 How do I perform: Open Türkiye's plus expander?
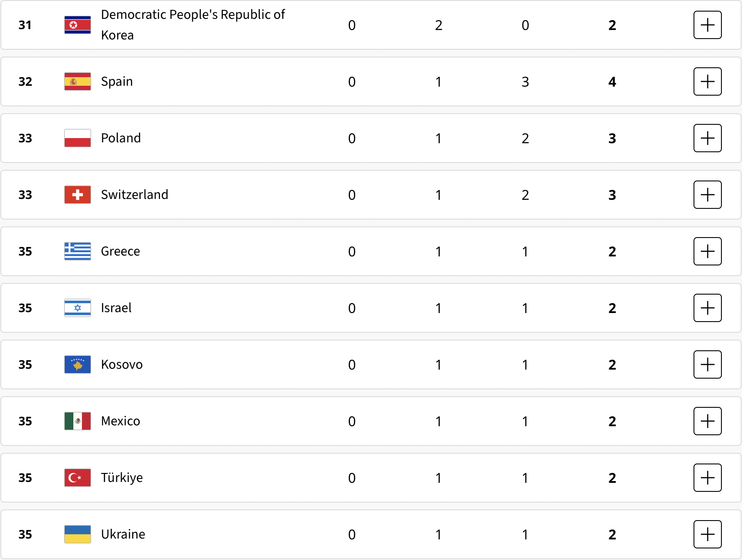coord(707,478)
